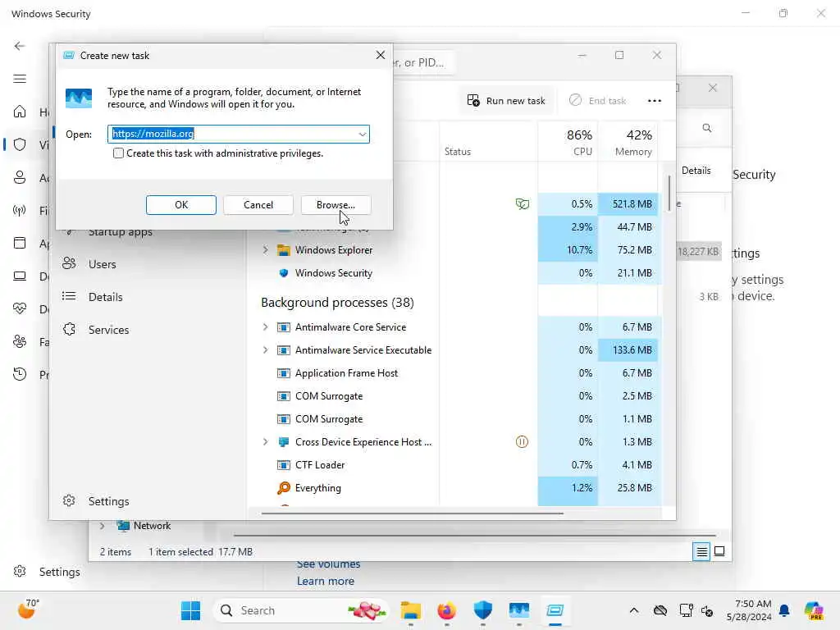Sort by the Memory column header
This screenshot has height=630, width=840.
(x=628, y=142)
